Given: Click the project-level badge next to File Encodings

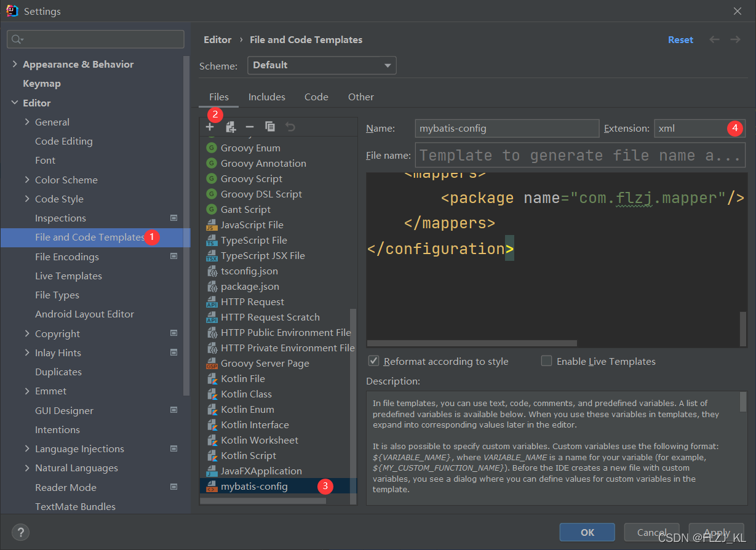Looking at the screenshot, I should [x=173, y=257].
